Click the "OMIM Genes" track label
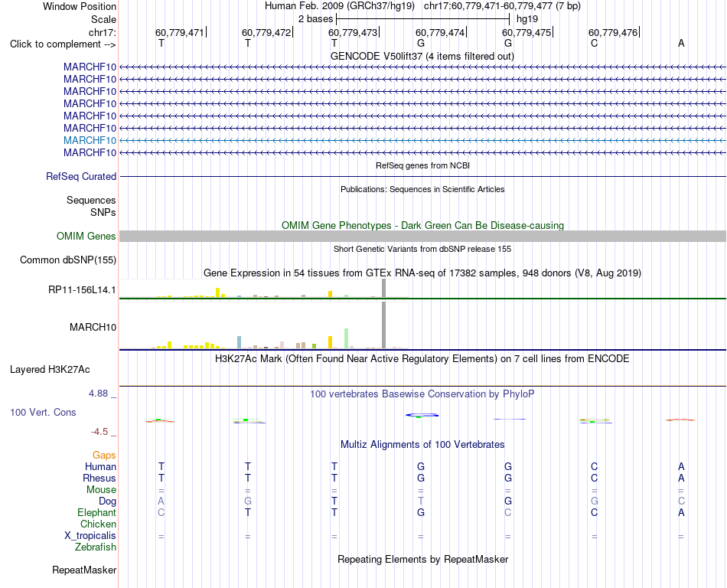 click(86, 236)
